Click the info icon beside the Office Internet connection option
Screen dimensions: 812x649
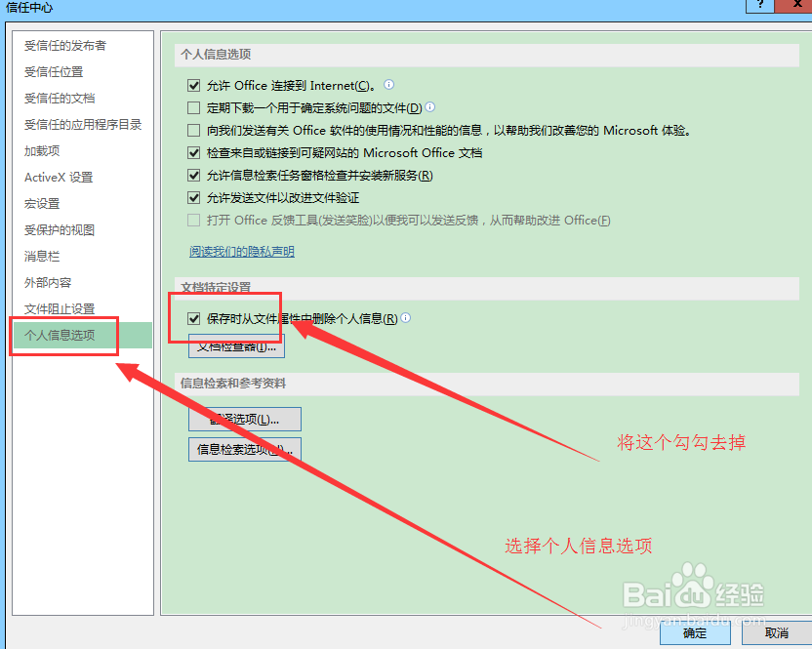click(x=387, y=85)
